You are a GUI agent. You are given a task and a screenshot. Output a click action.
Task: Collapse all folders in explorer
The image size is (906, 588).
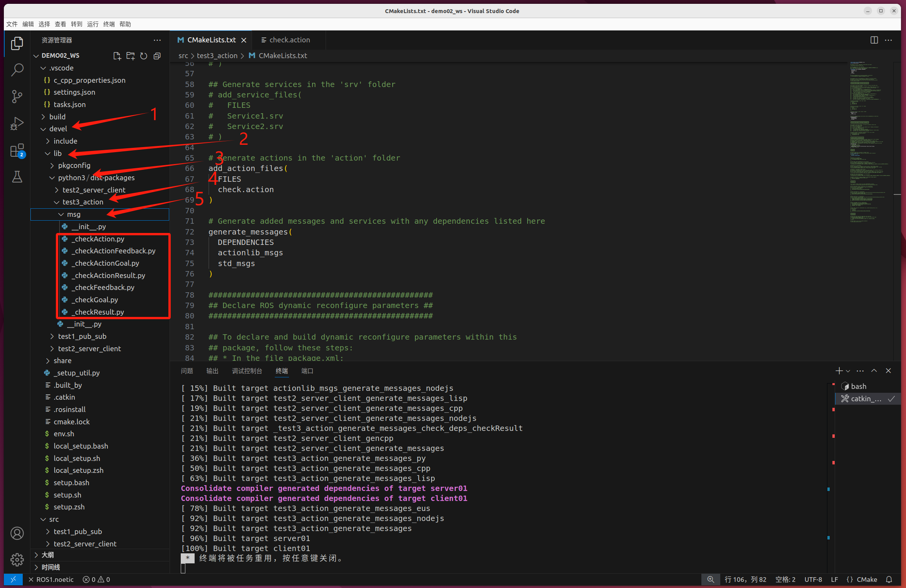157,56
